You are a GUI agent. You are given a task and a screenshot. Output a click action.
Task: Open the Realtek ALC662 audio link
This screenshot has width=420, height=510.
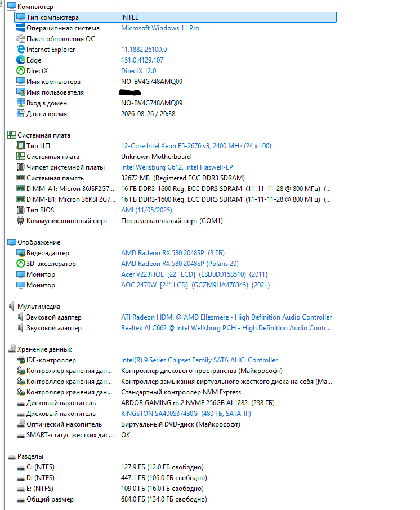pyautogui.click(x=226, y=328)
